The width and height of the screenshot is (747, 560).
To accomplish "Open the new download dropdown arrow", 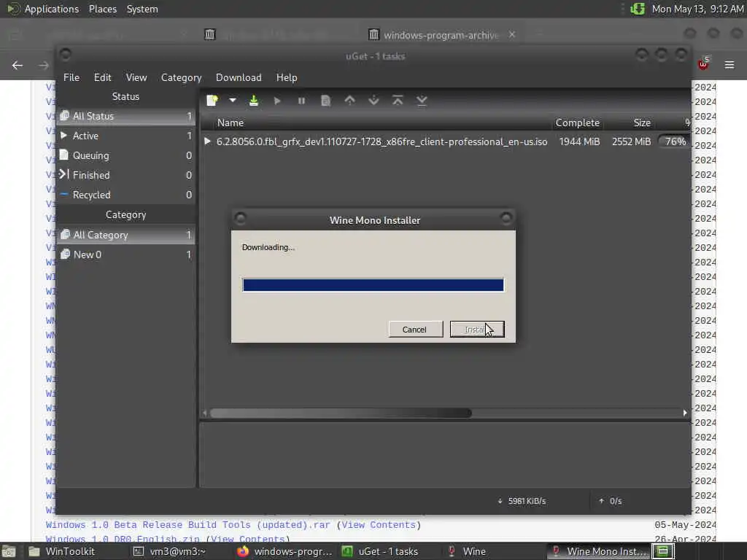I will click(233, 101).
